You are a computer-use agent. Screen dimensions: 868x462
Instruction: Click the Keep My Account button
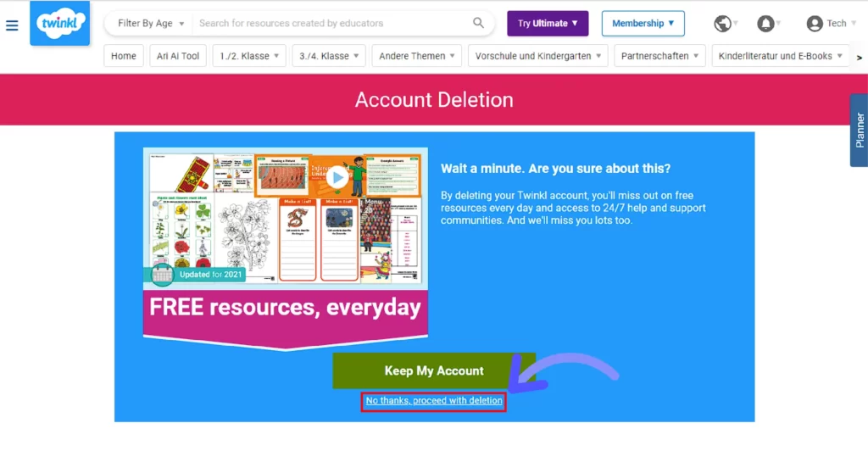point(434,370)
